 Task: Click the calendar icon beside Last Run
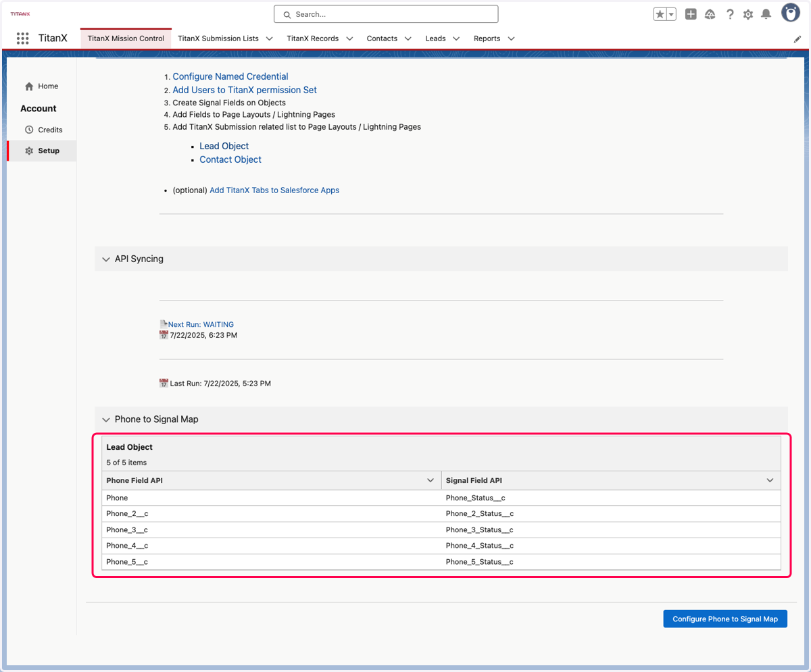pos(163,383)
